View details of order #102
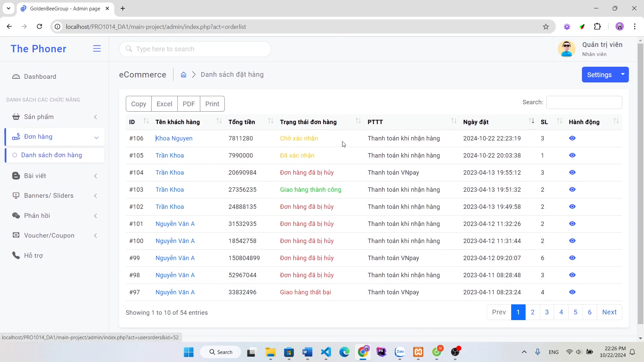 pos(572,207)
